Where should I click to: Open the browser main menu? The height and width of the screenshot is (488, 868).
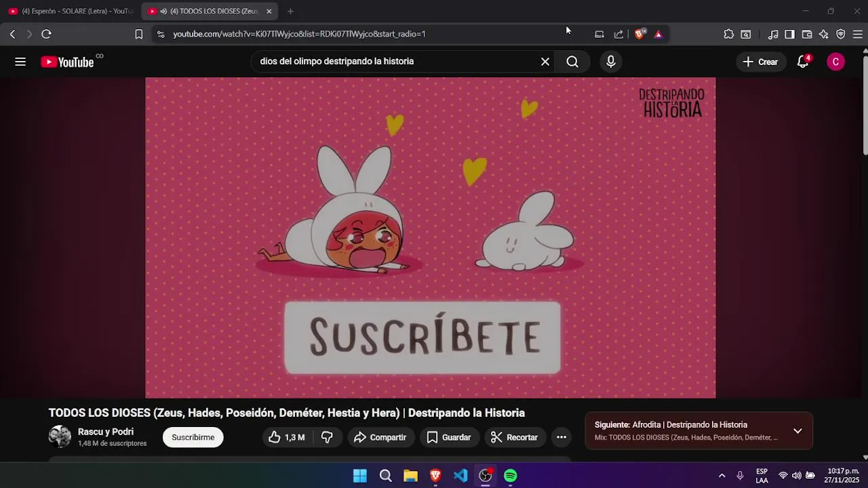coord(857,34)
